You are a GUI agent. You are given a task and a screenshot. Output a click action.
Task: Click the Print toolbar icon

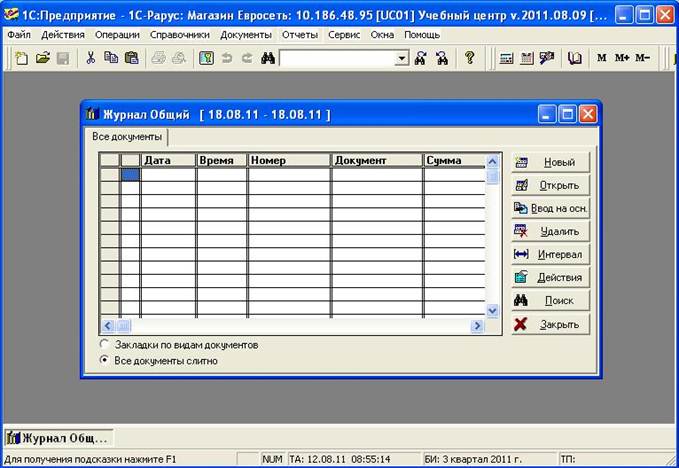pos(158,58)
